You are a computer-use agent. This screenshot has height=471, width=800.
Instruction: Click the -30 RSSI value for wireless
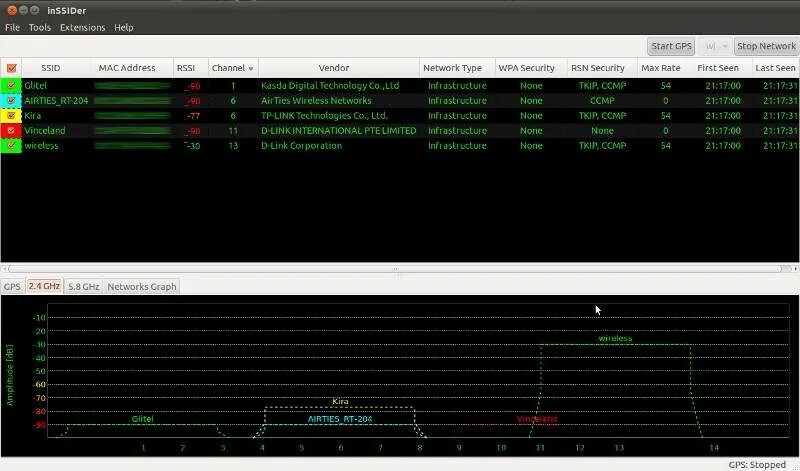click(193, 146)
